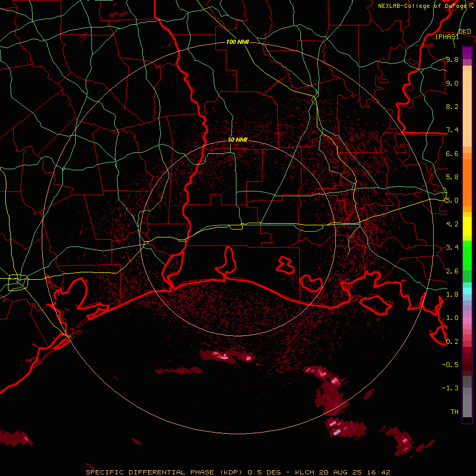Screen dimensions: 476x476
Task: Click the 9.0 scale value
Action: tap(452, 83)
